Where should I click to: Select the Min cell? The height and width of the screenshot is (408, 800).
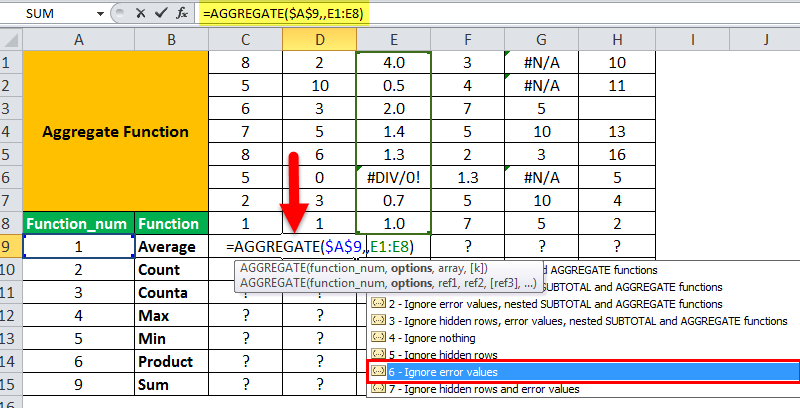point(171,338)
